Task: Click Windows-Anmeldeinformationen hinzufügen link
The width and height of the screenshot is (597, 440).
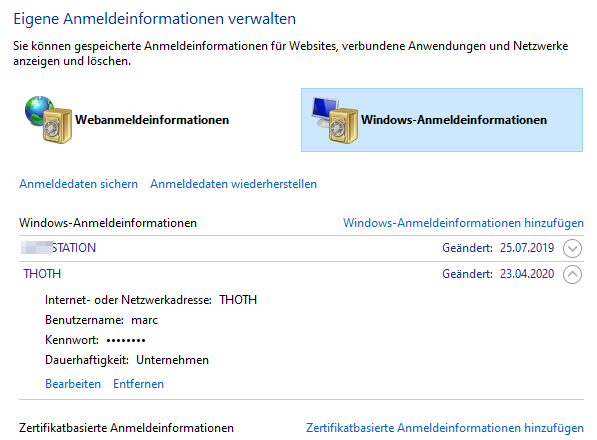Action: (463, 223)
